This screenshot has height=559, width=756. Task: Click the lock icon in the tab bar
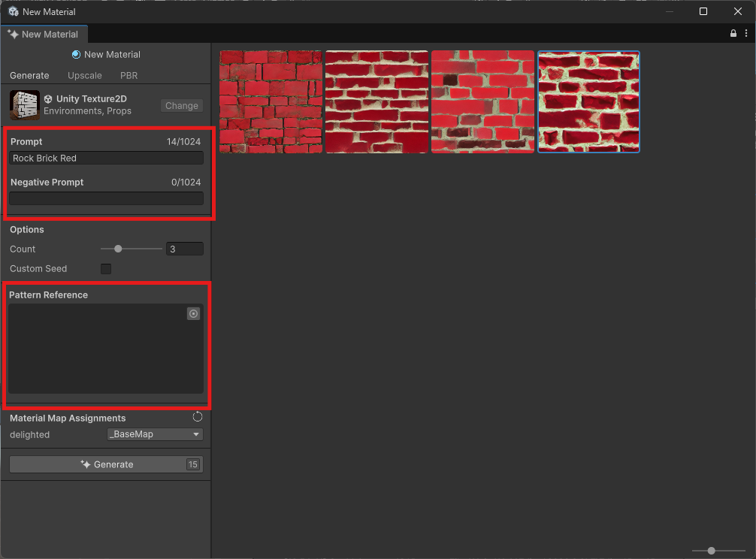733,33
